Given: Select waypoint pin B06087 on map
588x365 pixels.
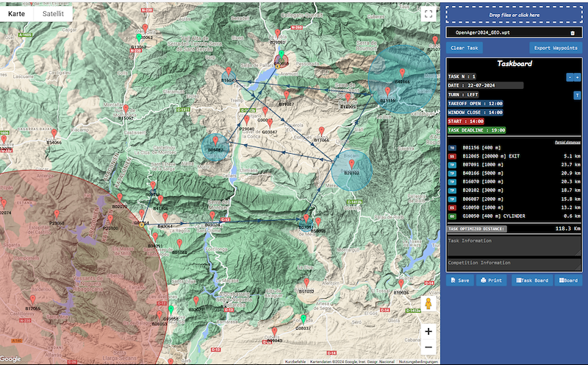Looking at the screenshot, I should point(215,141).
